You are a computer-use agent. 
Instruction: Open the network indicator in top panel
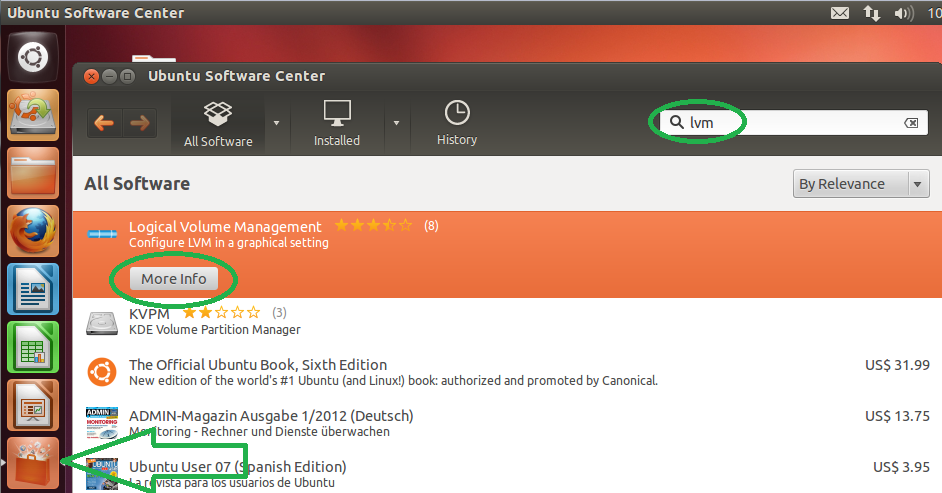871,13
